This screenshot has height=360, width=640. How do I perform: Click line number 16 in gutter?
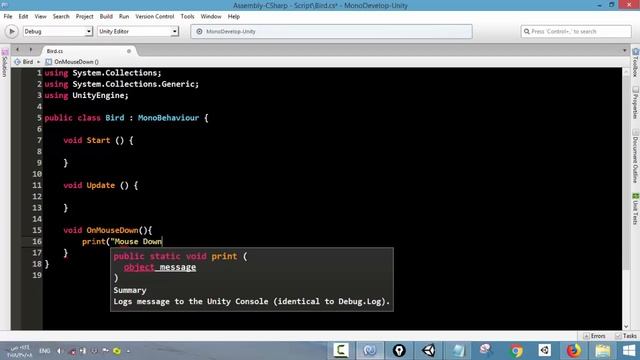(37, 242)
